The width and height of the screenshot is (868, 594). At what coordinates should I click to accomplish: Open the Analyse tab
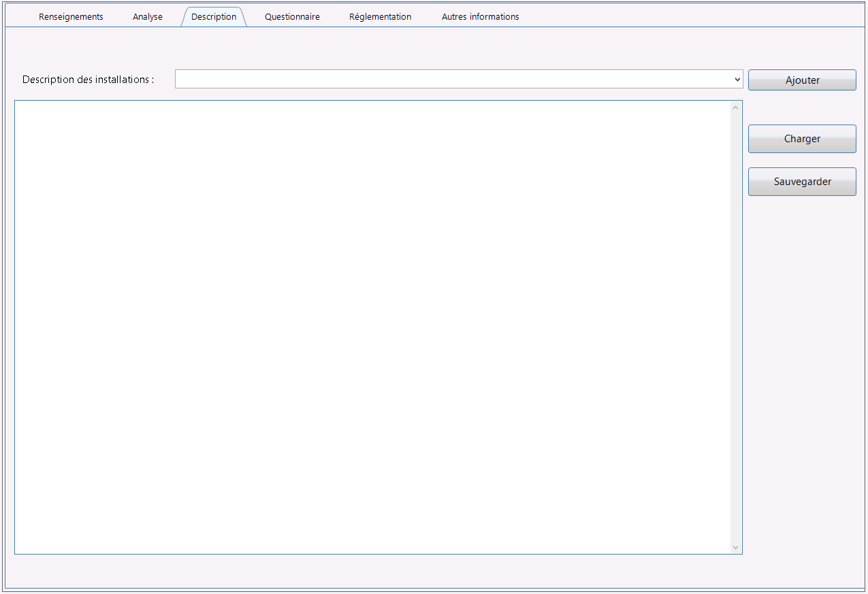click(148, 17)
